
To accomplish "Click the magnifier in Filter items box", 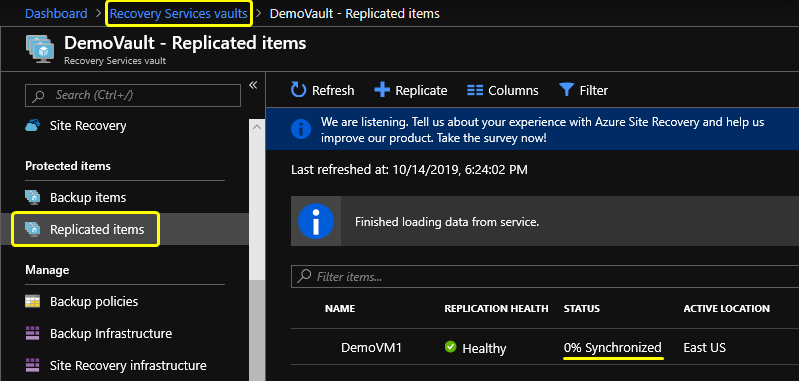I will point(304,276).
